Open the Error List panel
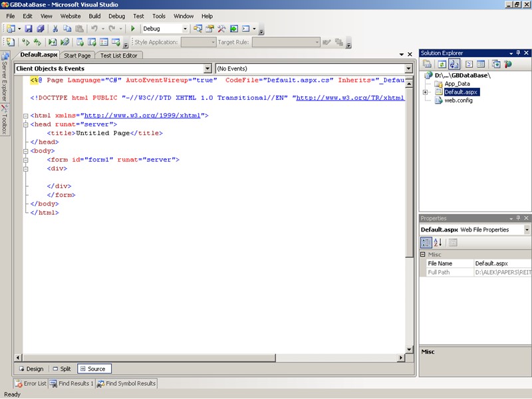 point(31,383)
